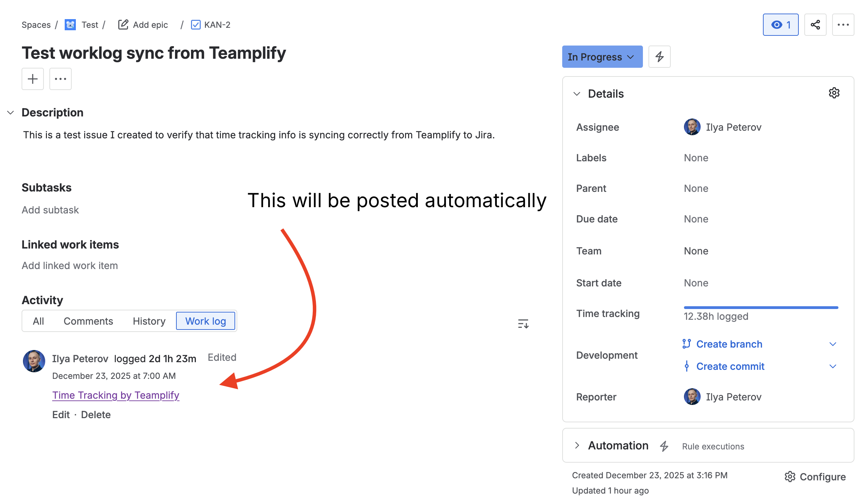Click the KAN-2 task checkbox icon
Screen dimensions: 860x504
(196, 25)
